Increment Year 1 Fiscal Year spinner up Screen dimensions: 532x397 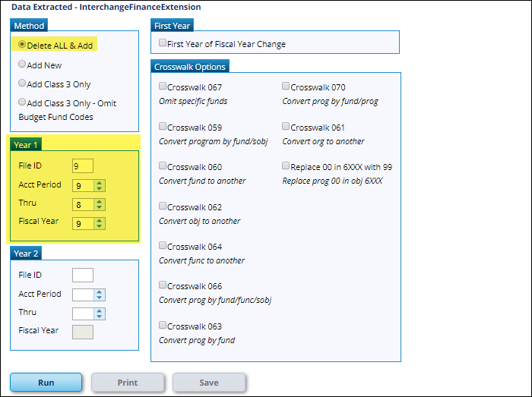point(100,220)
